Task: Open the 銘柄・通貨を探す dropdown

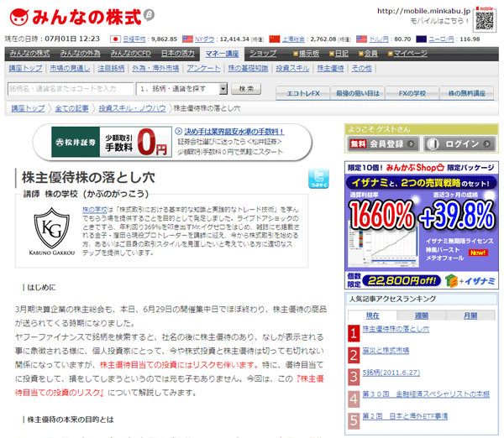Action: 181,88
